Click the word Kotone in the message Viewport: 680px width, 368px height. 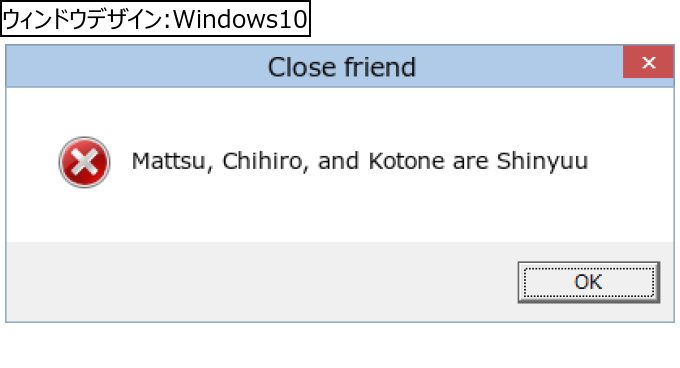[x=407, y=161]
